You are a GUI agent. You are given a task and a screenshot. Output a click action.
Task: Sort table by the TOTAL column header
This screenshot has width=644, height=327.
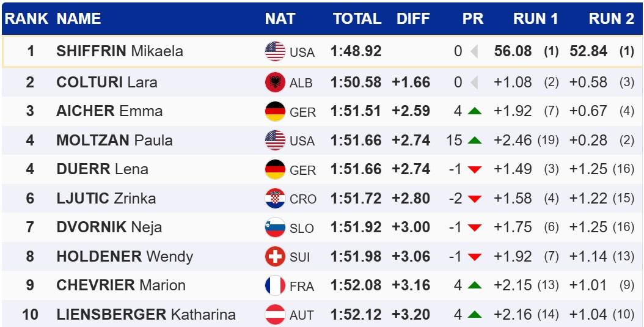tap(357, 19)
